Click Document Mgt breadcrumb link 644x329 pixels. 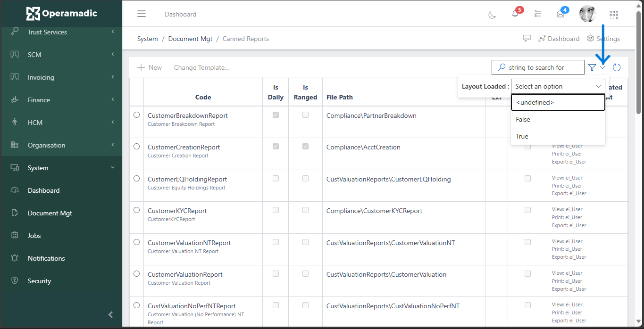coord(191,39)
